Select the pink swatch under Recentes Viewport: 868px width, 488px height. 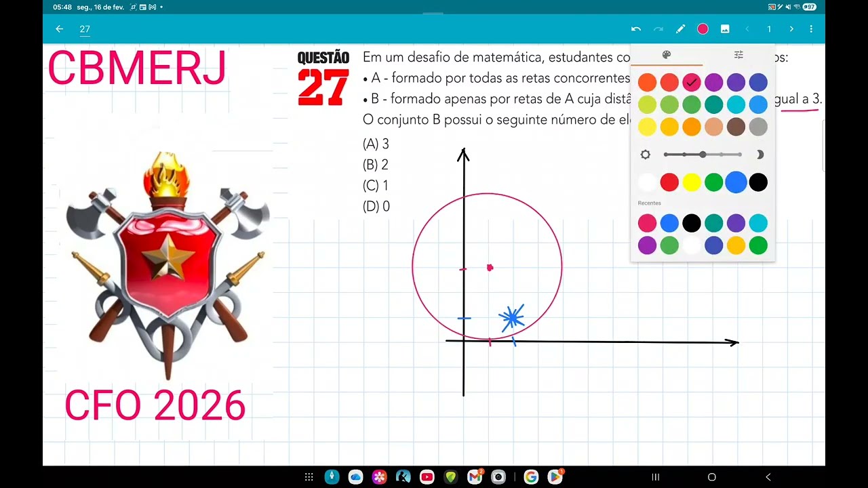click(x=647, y=223)
